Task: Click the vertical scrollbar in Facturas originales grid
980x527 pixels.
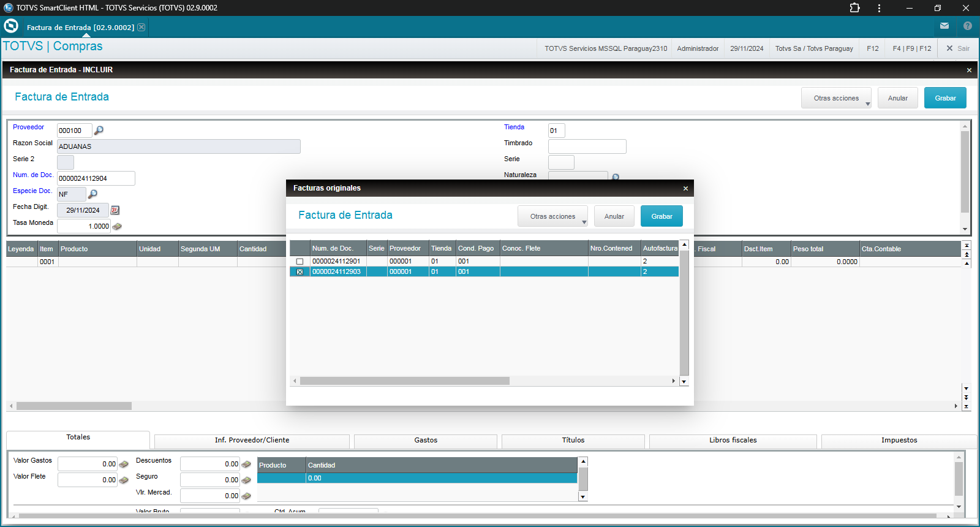Action: (684, 313)
